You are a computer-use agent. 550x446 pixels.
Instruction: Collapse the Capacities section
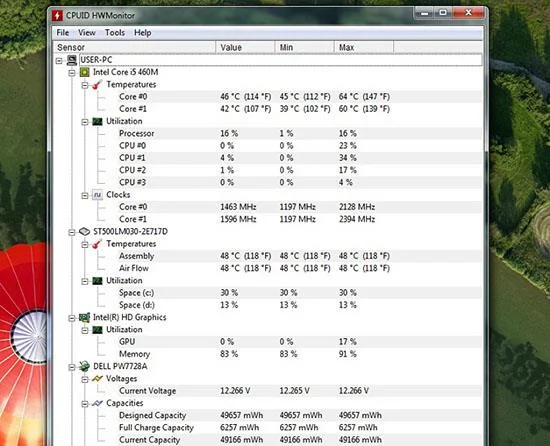coord(85,404)
